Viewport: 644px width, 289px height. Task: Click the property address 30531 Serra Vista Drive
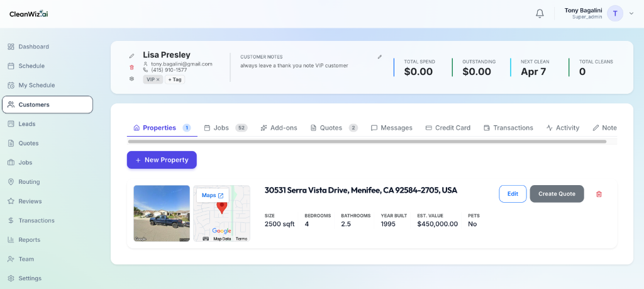point(360,190)
